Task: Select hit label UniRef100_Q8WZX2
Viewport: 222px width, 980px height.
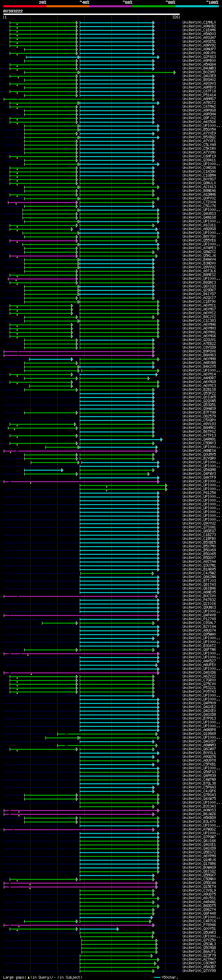Action: pos(199,252)
